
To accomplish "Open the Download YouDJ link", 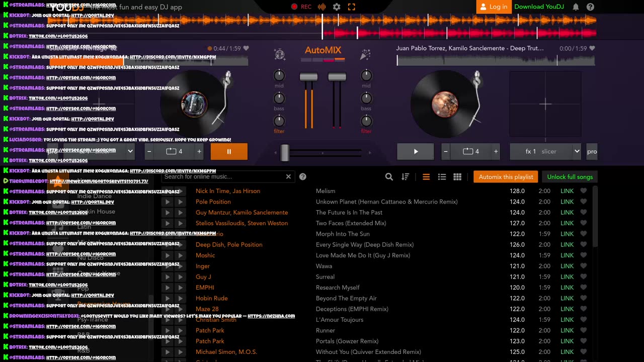I will [x=539, y=7].
